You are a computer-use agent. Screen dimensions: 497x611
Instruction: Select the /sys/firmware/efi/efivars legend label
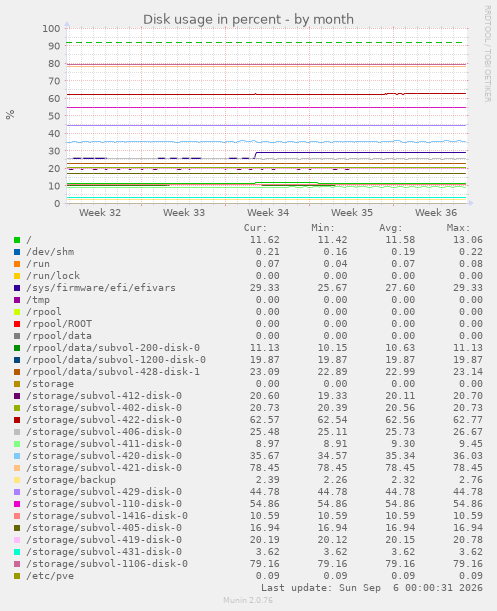pos(101,288)
